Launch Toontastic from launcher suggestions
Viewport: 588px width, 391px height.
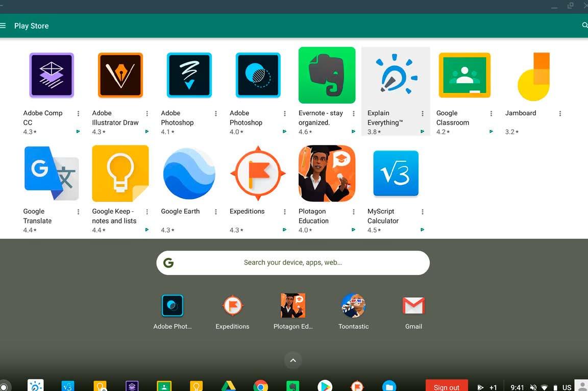[x=353, y=306]
